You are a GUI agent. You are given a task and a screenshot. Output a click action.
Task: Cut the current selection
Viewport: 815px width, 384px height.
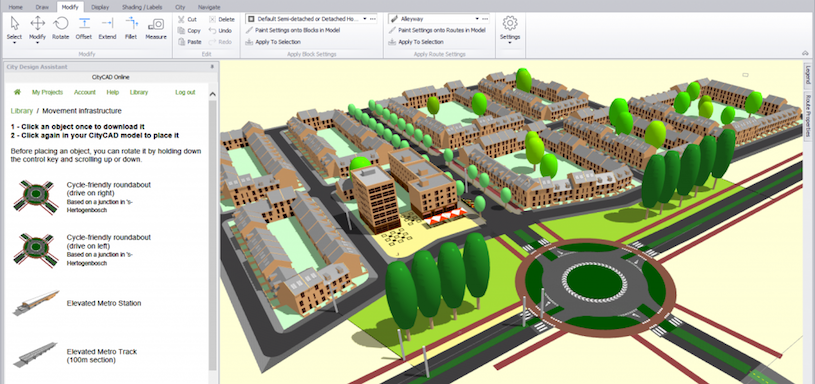click(188, 19)
